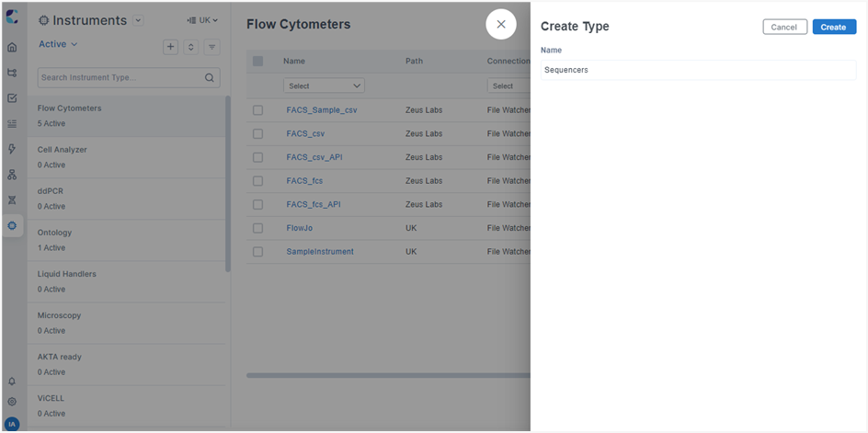Open the Name column Select dropdown
The width and height of the screenshot is (868, 433).
324,85
